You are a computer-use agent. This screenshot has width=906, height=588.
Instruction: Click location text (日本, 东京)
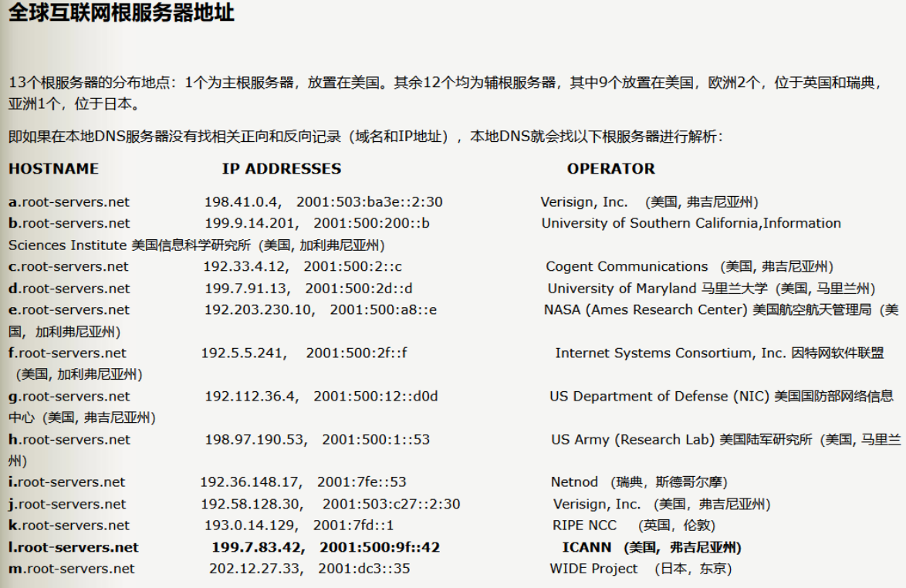tap(693, 569)
